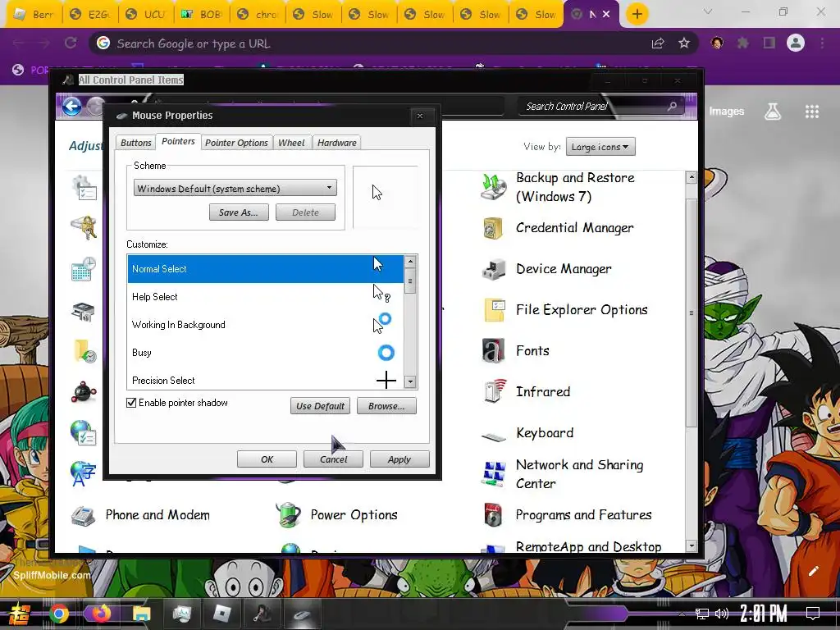Image resolution: width=840 pixels, height=630 pixels.
Task: Click the pointer list scroll down arrow
Action: [410, 382]
